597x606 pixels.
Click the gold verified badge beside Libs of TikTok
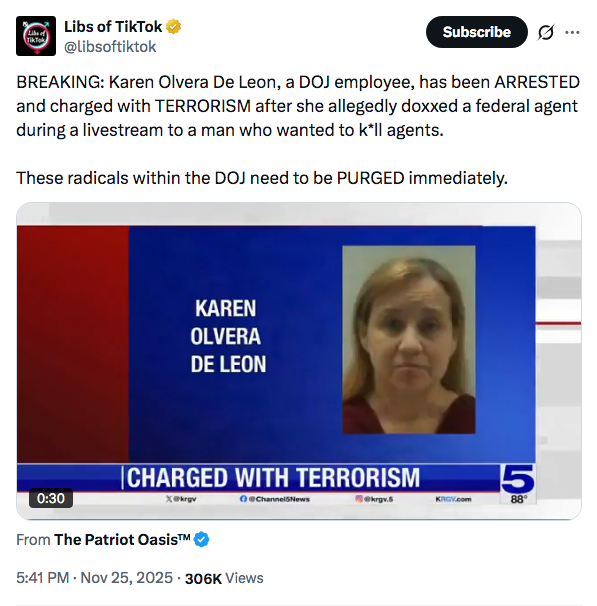pos(173,27)
